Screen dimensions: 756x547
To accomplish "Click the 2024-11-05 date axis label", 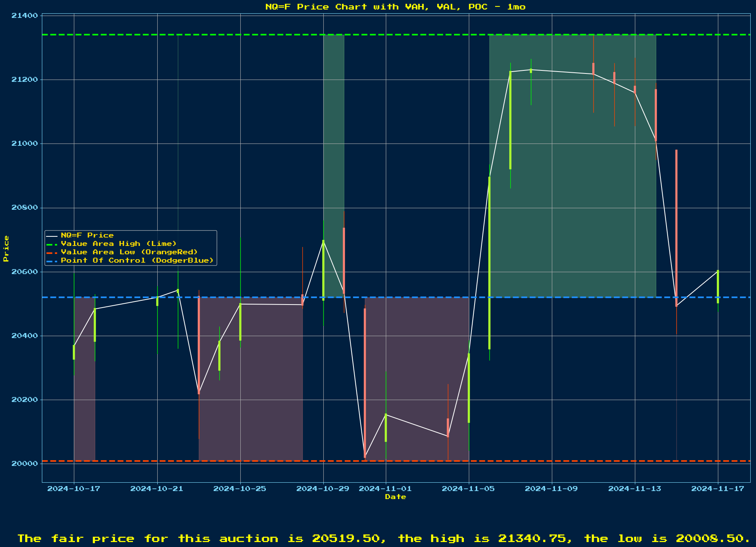I will coord(468,489).
